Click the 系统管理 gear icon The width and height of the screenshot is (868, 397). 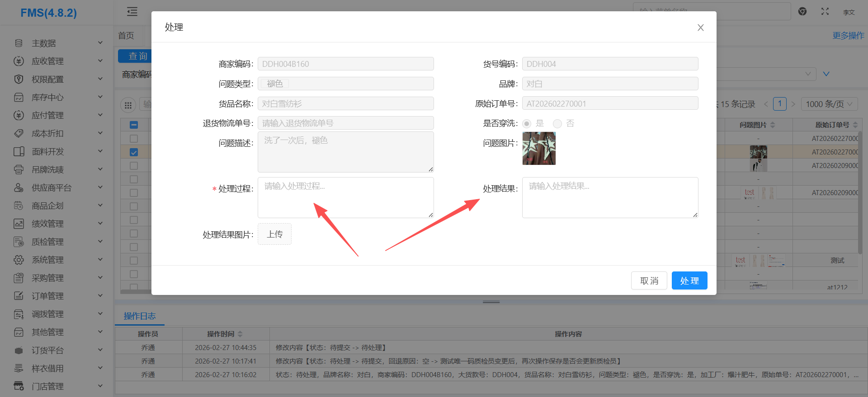coord(19,260)
